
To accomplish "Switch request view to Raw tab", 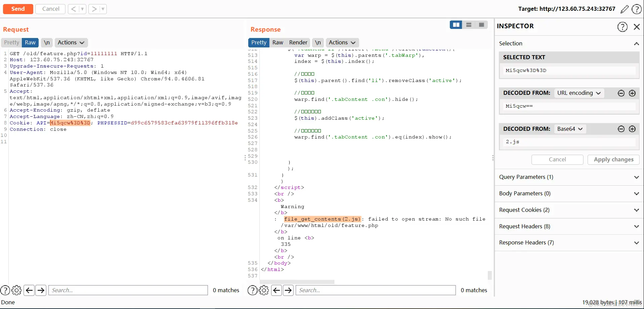I will [x=30, y=43].
